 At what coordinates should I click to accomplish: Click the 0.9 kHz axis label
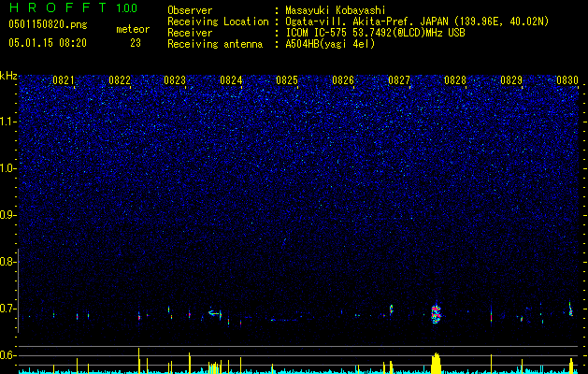click(8, 215)
